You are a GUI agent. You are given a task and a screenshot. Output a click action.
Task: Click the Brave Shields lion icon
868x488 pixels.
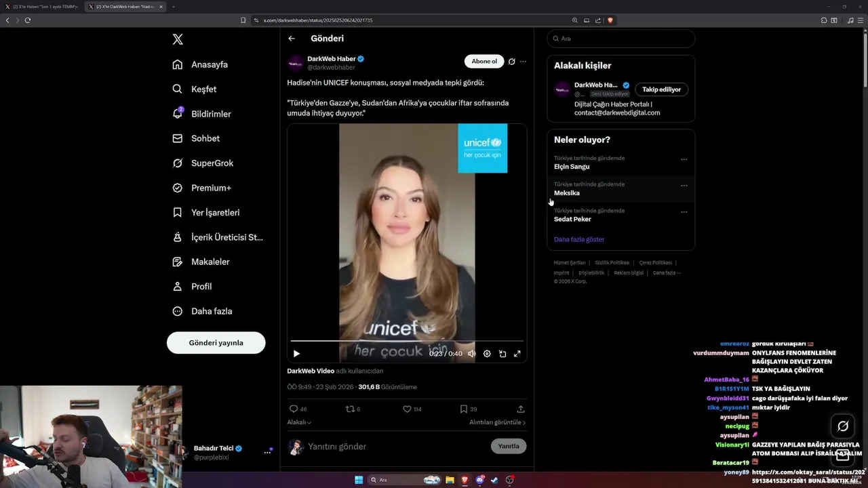click(610, 20)
